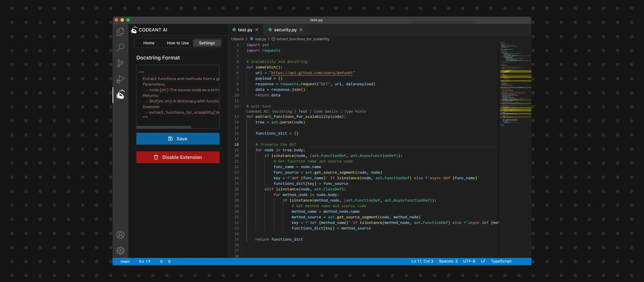Click line number 13 in gutter
The height and width of the screenshot is (282, 644).
[x=236, y=116]
